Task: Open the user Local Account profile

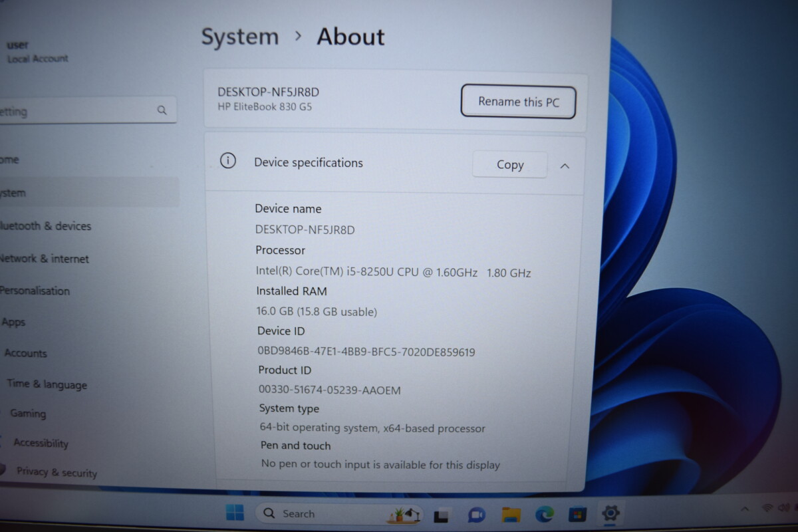Action: coord(37,52)
